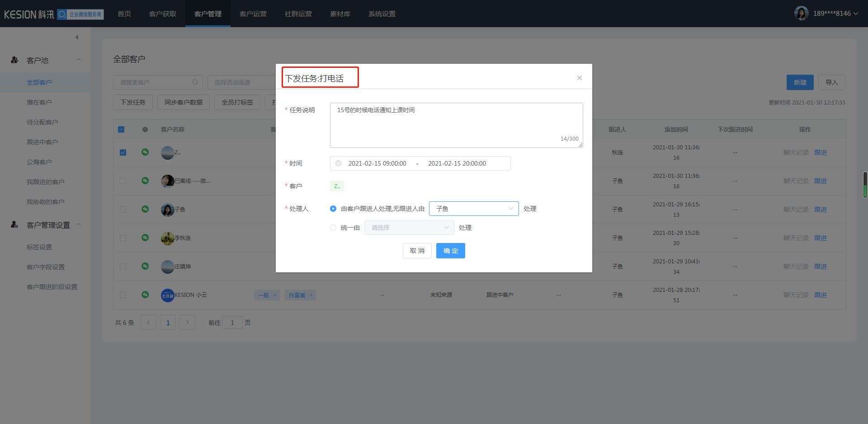Click the 客户池 sidebar icon

(14, 60)
